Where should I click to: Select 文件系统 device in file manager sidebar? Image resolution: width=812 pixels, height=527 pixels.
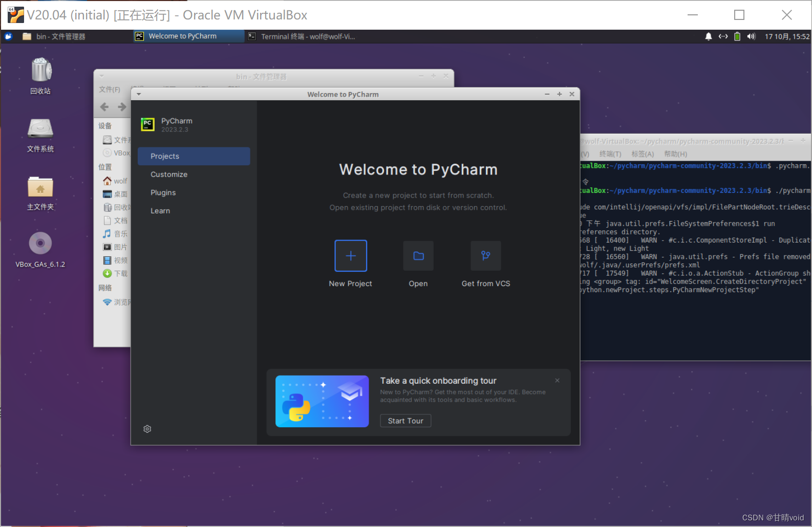(x=116, y=140)
